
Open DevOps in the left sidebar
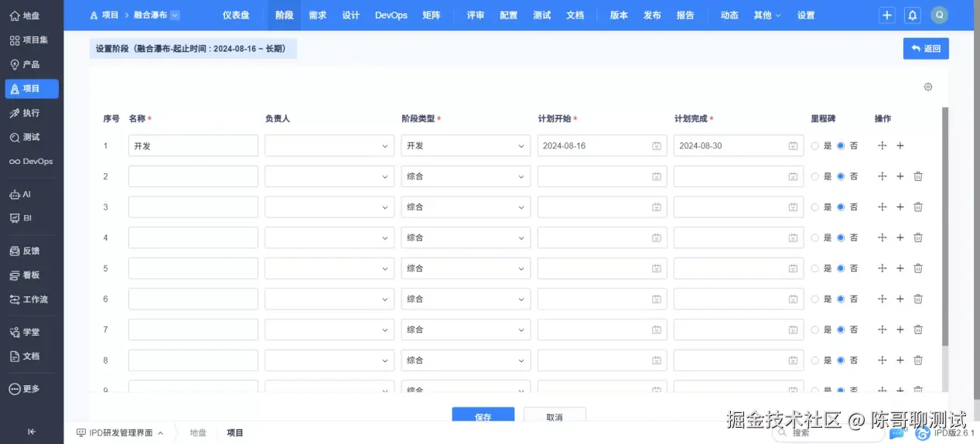32,162
